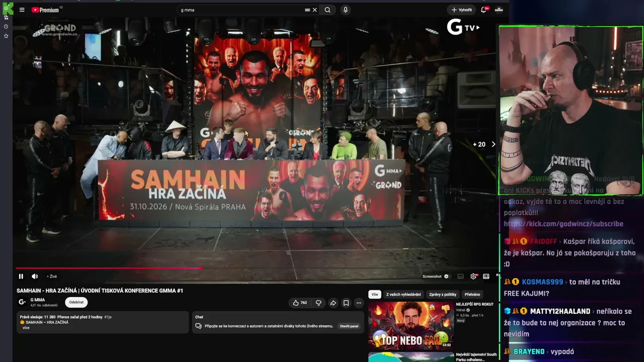Mute the video volume

point(35,277)
